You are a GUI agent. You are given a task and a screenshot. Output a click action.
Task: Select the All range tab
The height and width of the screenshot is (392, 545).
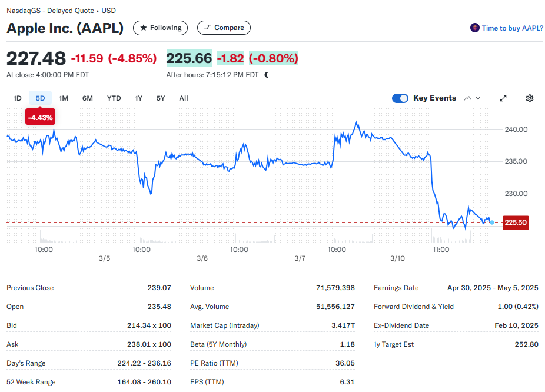pyautogui.click(x=184, y=98)
